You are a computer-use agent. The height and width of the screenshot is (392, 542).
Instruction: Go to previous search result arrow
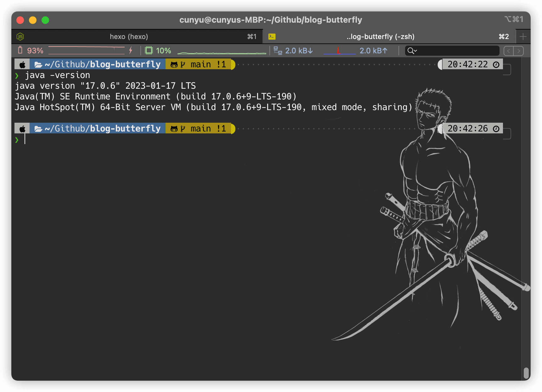(x=509, y=51)
